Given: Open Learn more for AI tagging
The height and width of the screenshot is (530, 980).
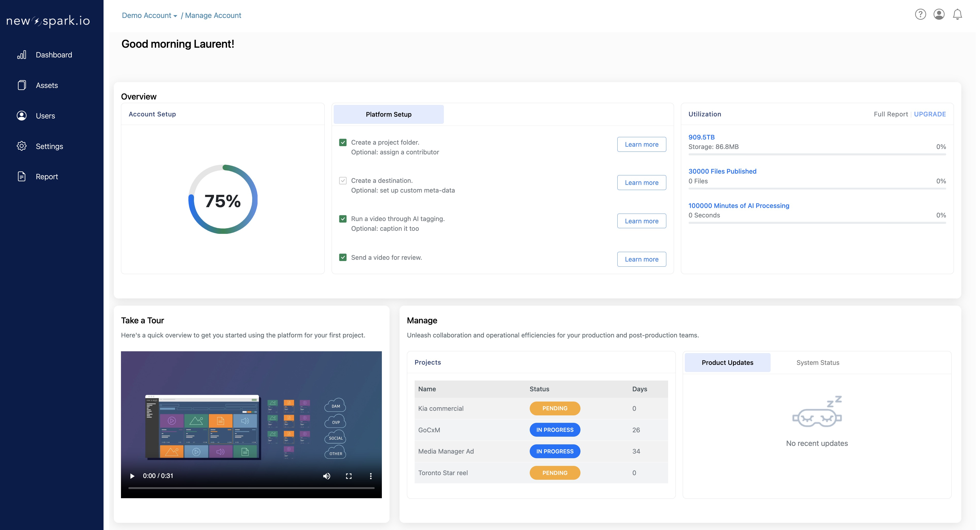Looking at the screenshot, I should pos(641,221).
